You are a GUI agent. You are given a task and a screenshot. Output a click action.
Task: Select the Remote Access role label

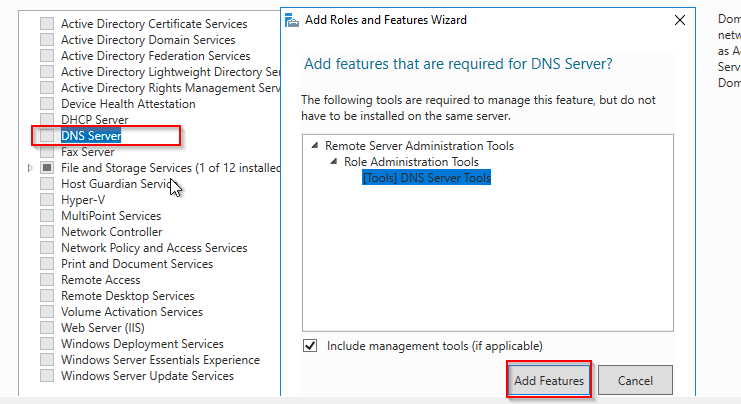tap(101, 280)
